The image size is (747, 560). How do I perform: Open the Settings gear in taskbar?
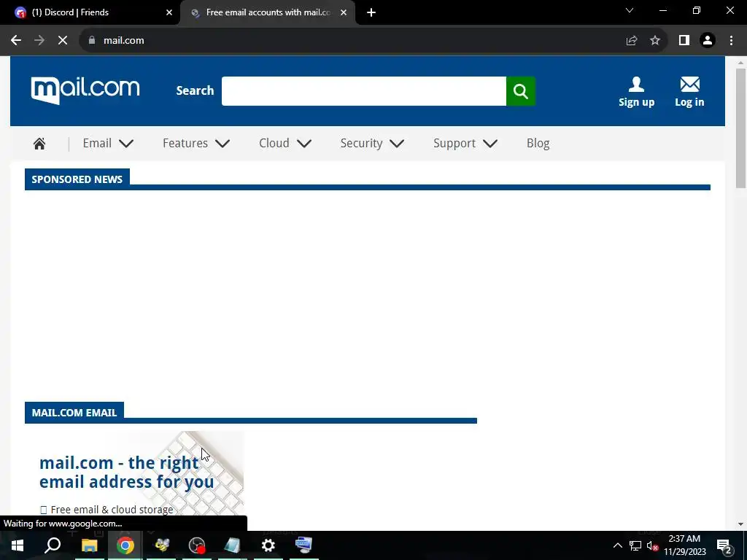[268, 545]
